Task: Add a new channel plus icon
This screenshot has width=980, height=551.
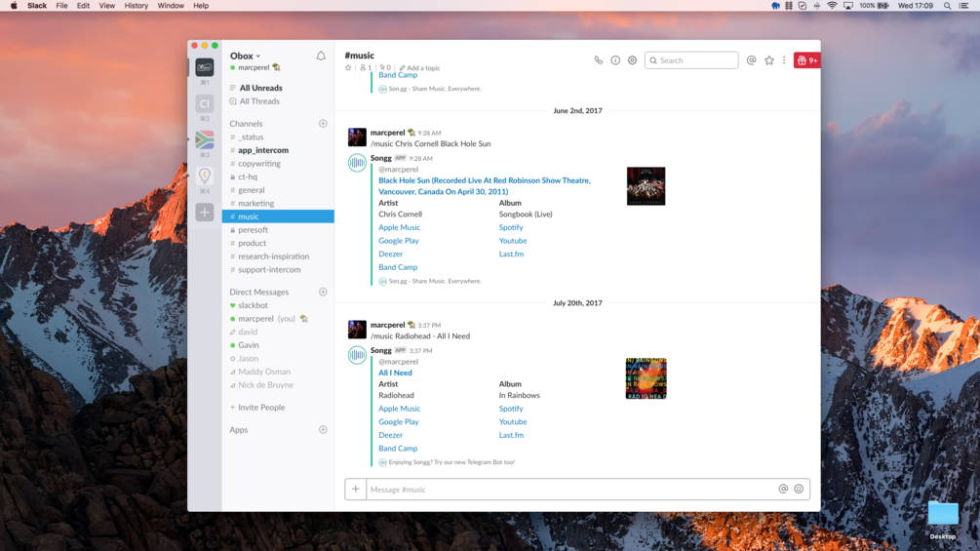Action: [x=323, y=124]
